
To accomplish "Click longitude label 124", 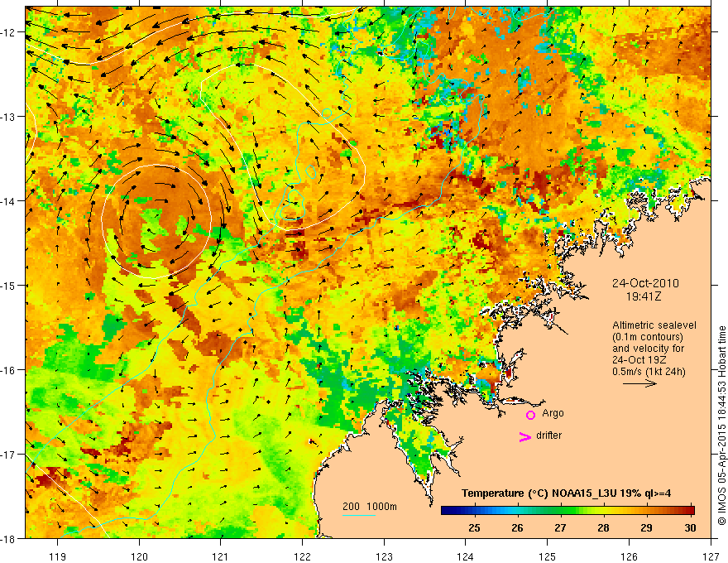I will pyautogui.click(x=466, y=556).
